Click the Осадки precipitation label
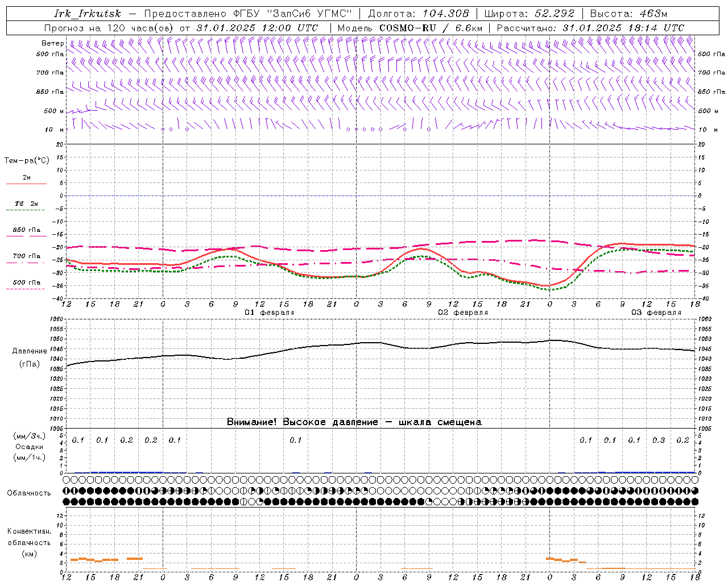 click(30, 447)
